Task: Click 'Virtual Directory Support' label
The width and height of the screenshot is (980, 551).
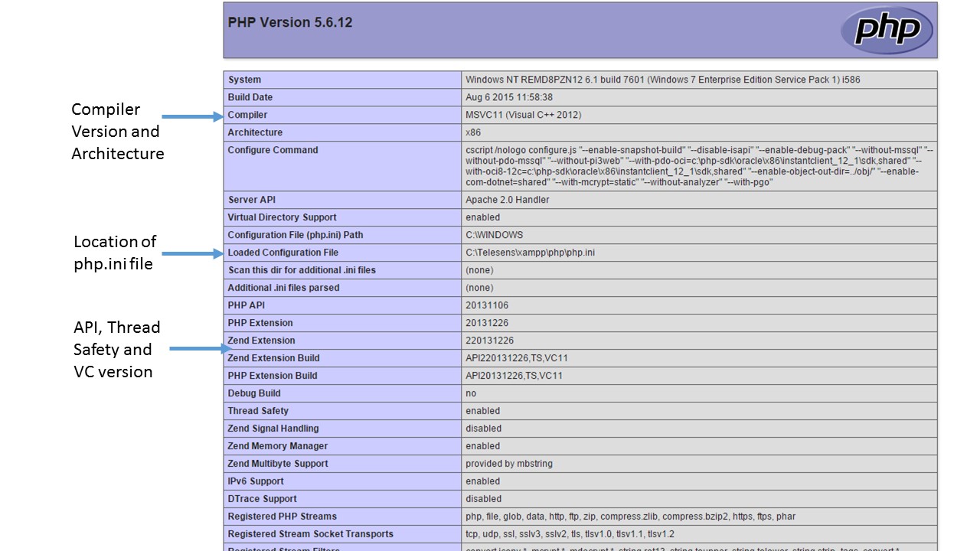Action: point(282,217)
